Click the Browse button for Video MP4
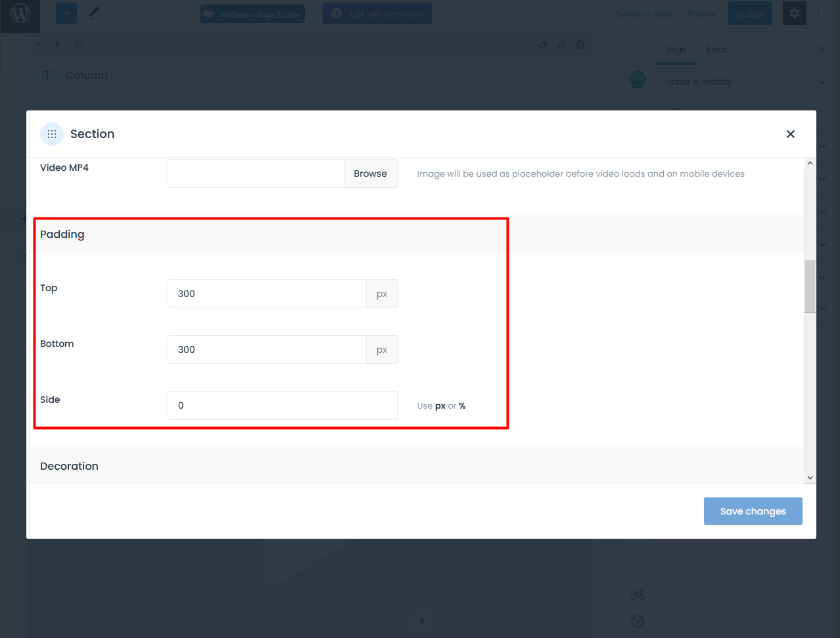The width and height of the screenshot is (840, 638). [x=371, y=173]
